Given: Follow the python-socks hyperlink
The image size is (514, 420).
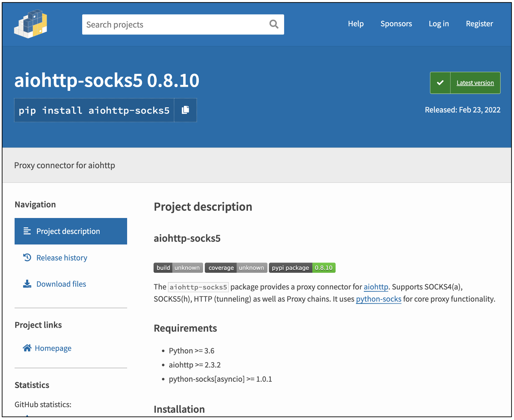Looking at the screenshot, I should pyautogui.click(x=379, y=299).
